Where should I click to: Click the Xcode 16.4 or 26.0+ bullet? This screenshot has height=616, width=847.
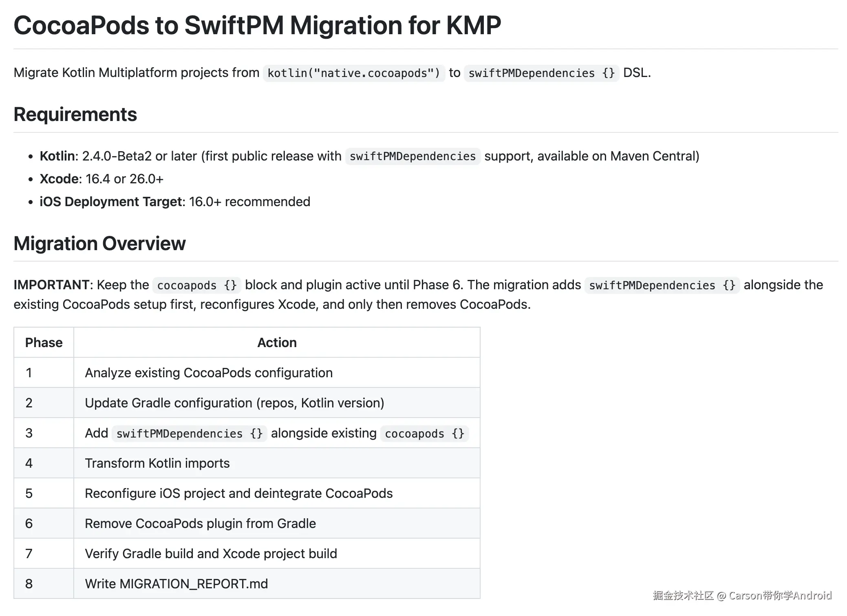tap(101, 179)
